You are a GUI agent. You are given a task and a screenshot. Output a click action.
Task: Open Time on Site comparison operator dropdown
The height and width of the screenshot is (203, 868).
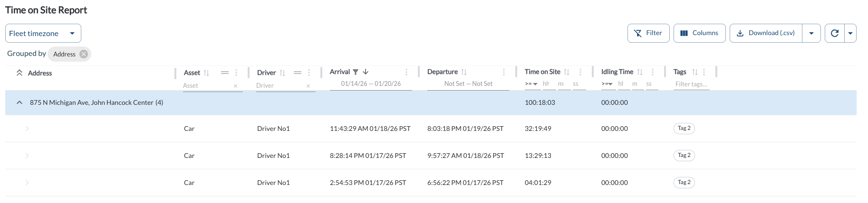pyautogui.click(x=531, y=84)
